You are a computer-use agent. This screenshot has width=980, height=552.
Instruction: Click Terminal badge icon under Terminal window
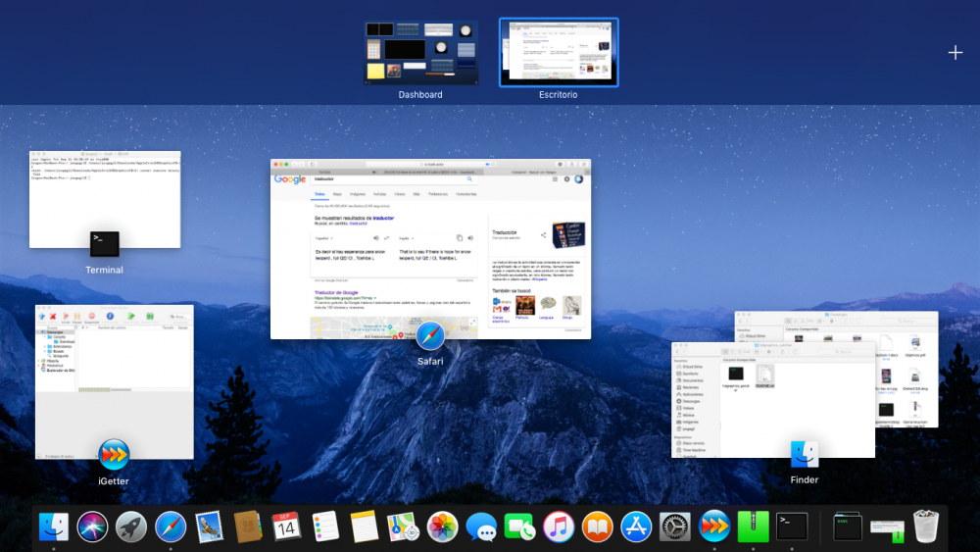pyautogui.click(x=105, y=244)
